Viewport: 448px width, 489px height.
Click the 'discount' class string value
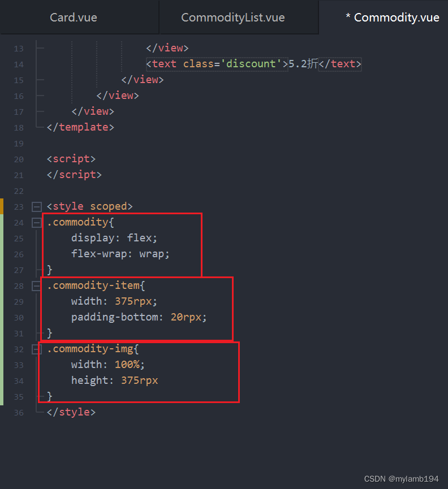(x=251, y=64)
